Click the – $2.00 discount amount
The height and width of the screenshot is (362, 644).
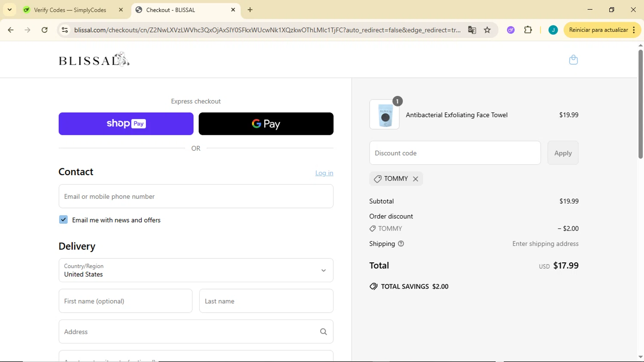(568, 228)
